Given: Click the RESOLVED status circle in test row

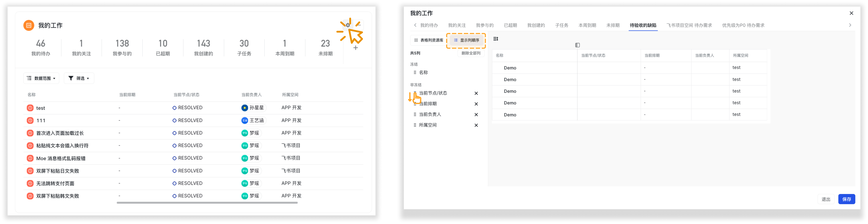Looking at the screenshot, I should (x=175, y=108).
